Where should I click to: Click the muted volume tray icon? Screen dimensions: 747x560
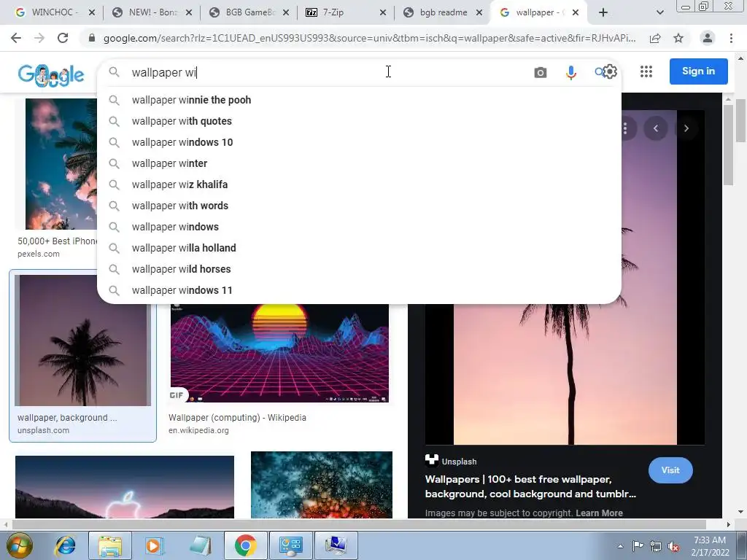(x=673, y=546)
